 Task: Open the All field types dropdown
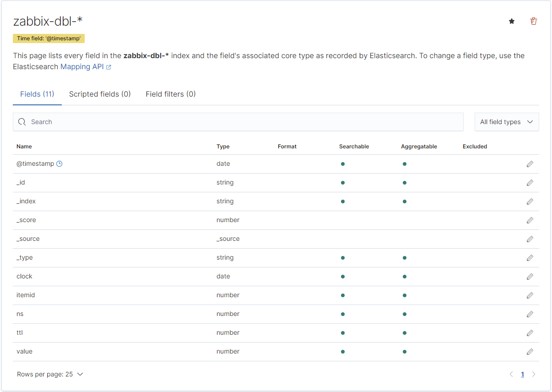point(506,122)
